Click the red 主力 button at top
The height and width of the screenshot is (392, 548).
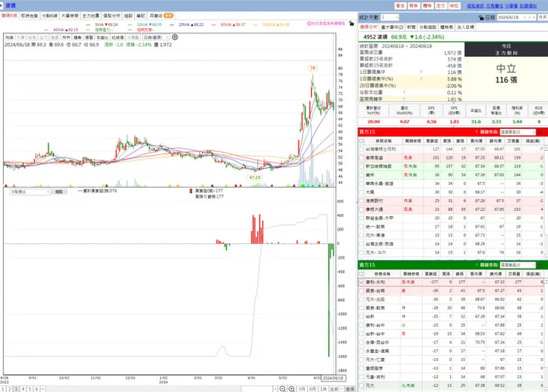[x=441, y=6]
